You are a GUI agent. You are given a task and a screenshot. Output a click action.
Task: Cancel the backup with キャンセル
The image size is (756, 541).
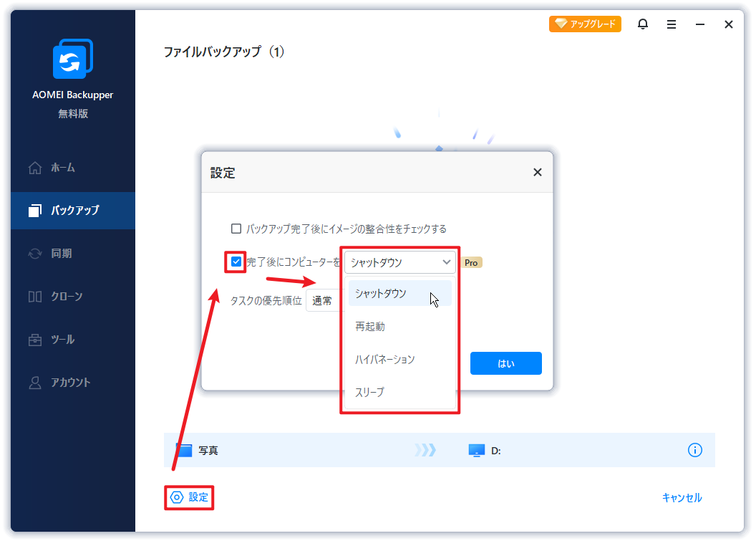point(682,497)
